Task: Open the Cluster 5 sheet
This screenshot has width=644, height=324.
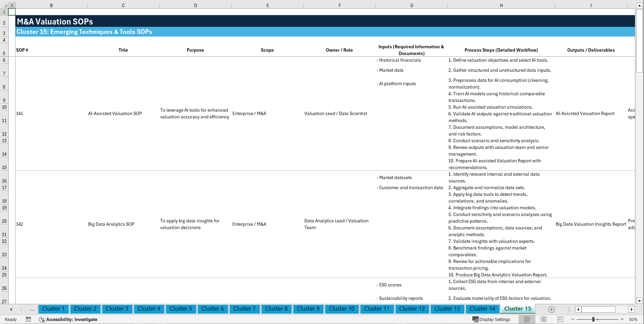Action: (x=181, y=309)
